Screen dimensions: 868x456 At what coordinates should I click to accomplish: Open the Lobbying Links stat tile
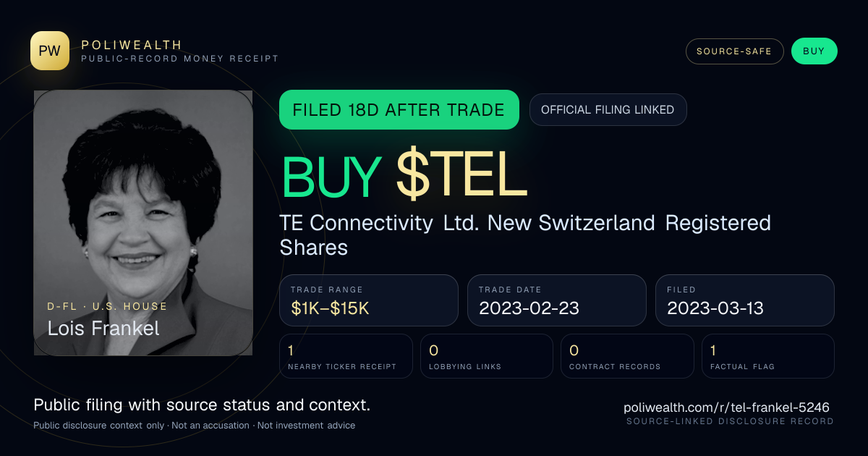pyautogui.click(x=487, y=356)
